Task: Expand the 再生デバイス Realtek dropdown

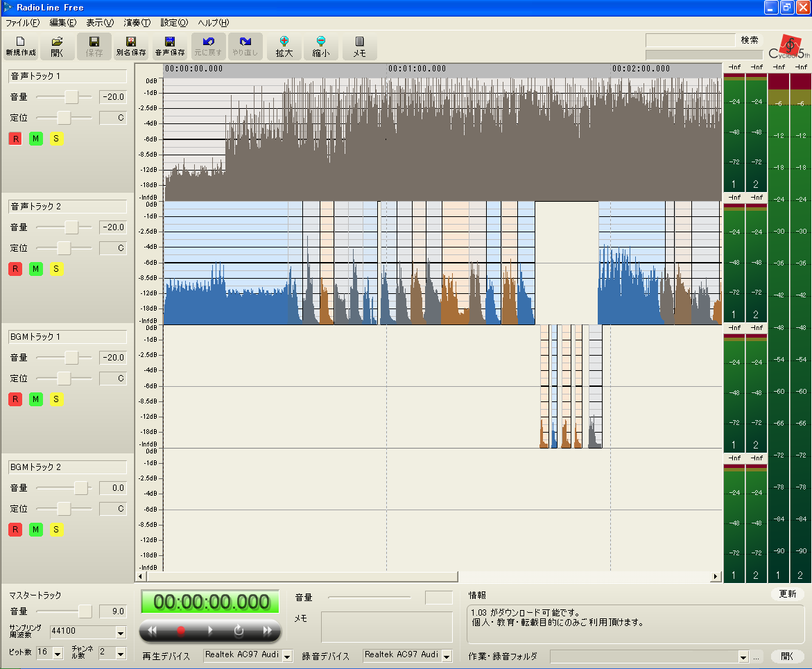Action: (287, 656)
